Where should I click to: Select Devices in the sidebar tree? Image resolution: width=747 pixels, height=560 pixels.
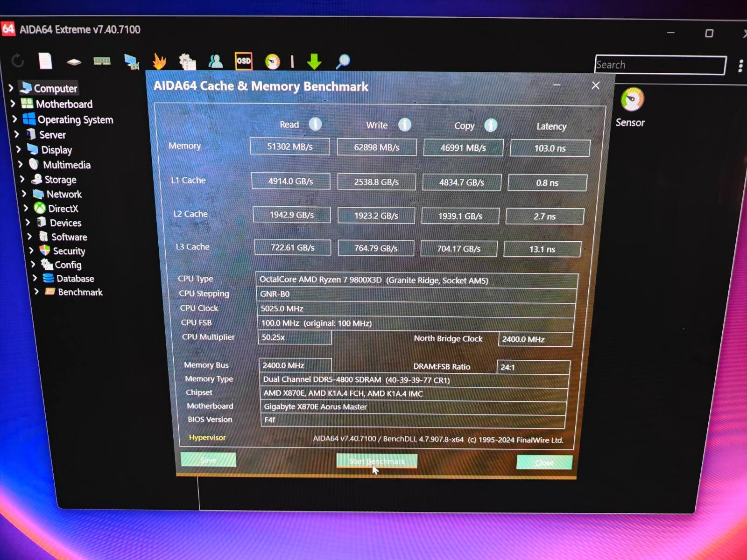pyautogui.click(x=65, y=223)
